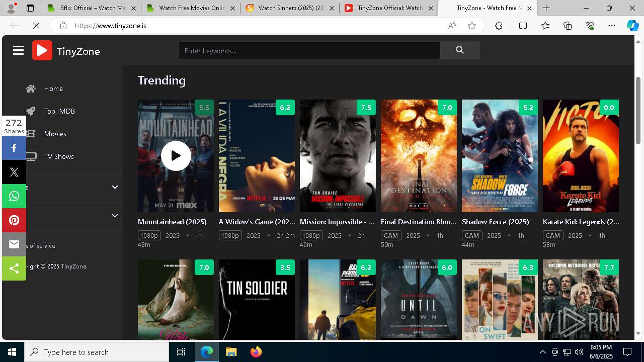Viewport: 644px width, 362px height.
Task: Click the page vertical scrollbar
Action: 638,110
